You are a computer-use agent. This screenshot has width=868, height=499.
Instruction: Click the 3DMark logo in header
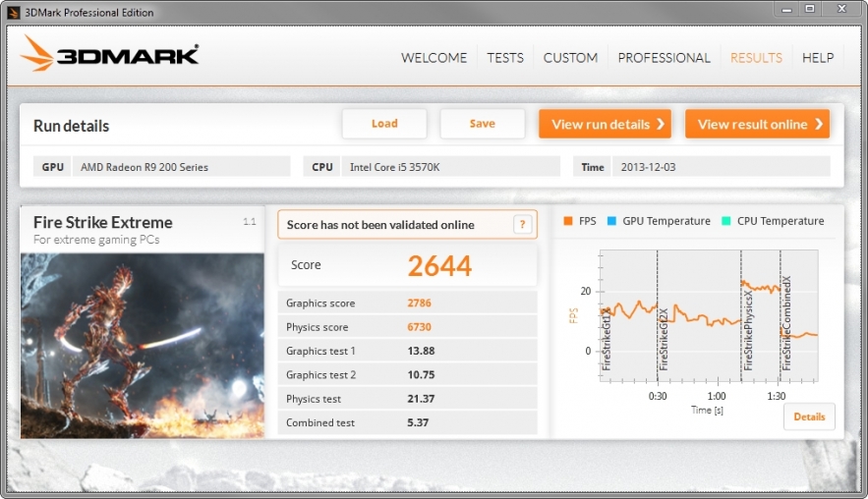coord(110,54)
